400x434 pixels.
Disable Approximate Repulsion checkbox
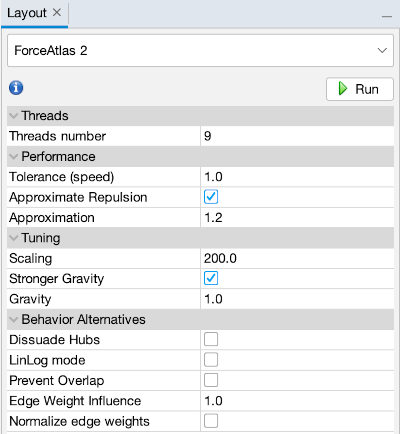[x=211, y=197]
